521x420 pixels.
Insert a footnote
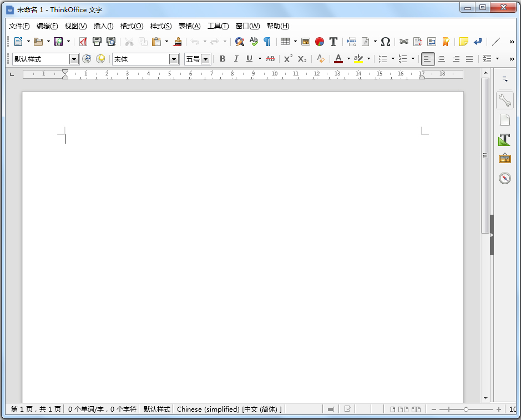pyautogui.click(x=418, y=42)
